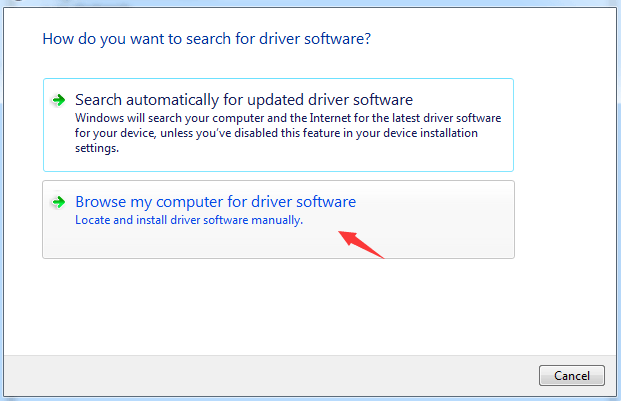This screenshot has width=621, height=401.
Task: Select Search automatically for updated driver software
Action: pyautogui.click(x=244, y=100)
